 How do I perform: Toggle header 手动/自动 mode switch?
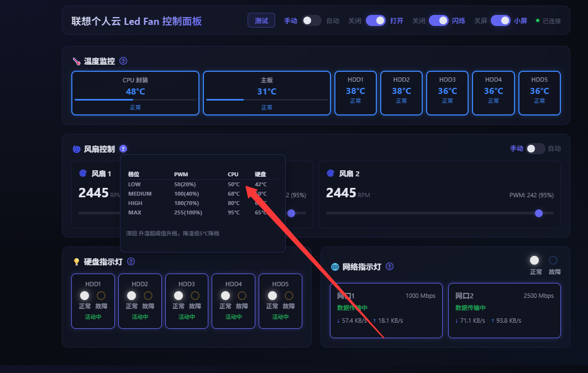pos(312,20)
